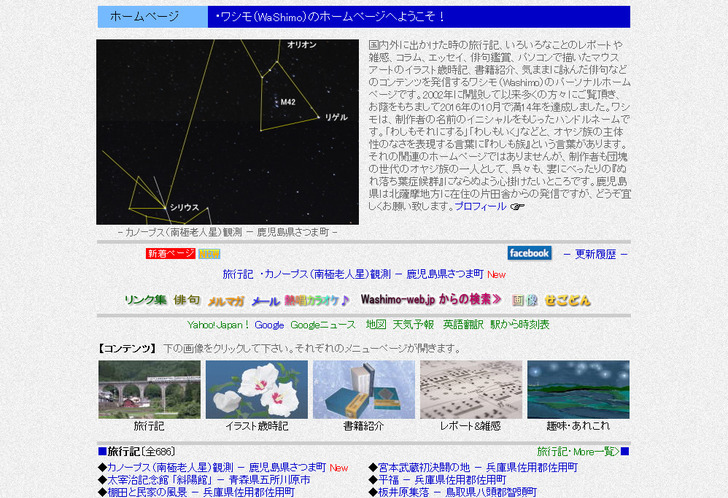Open the 駅から時刻表 link
728x498 pixels.
tap(519, 325)
